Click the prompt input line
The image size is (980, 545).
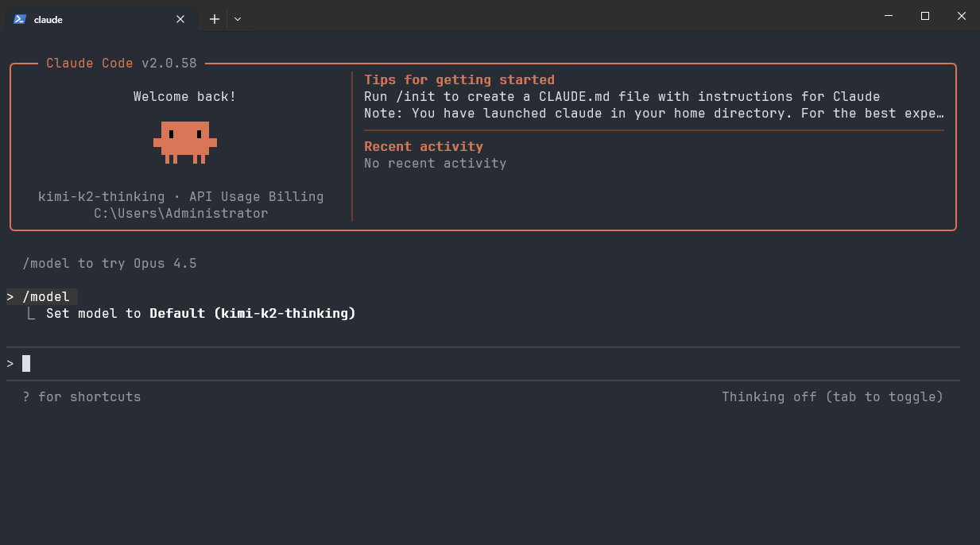483,364
